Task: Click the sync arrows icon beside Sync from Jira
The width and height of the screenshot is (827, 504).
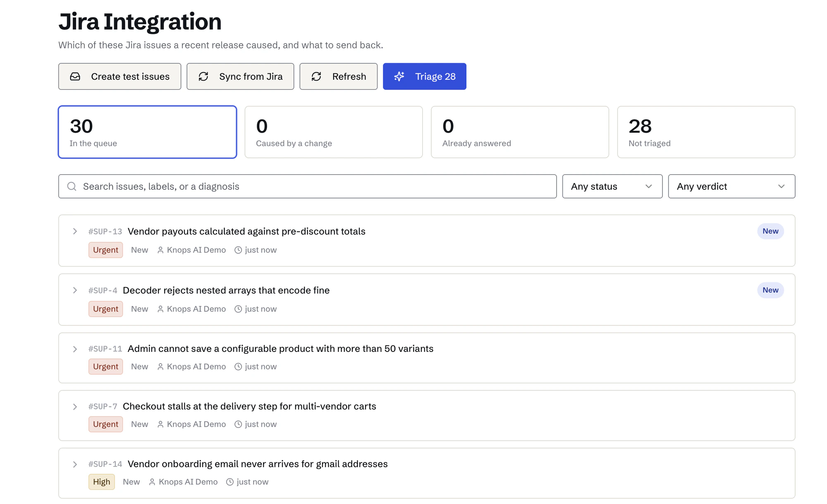Action: pyautogui.click(x=203, y=76)
